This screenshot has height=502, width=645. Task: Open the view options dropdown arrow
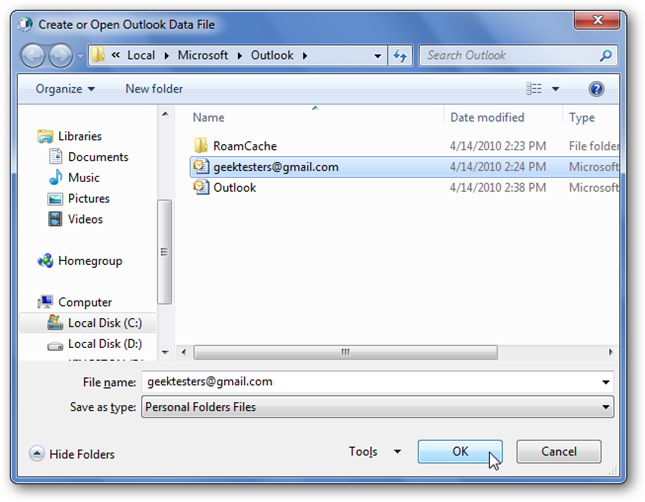[555, 89]
